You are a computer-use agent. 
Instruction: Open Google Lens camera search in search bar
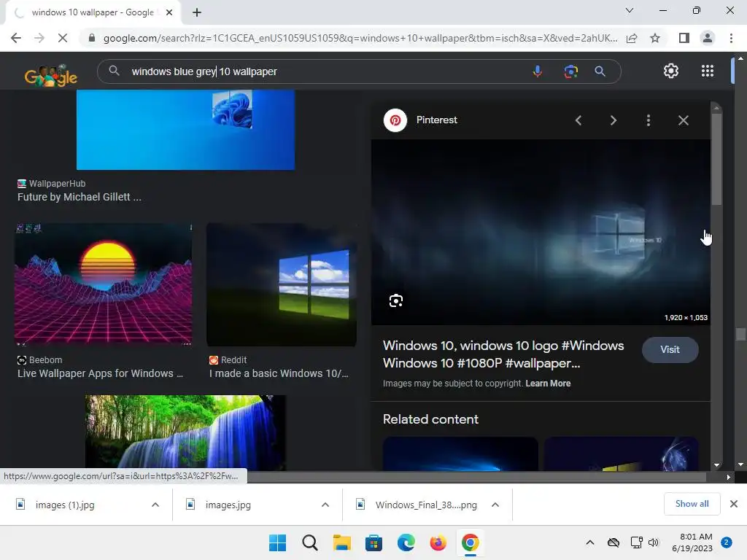point(570,71)
